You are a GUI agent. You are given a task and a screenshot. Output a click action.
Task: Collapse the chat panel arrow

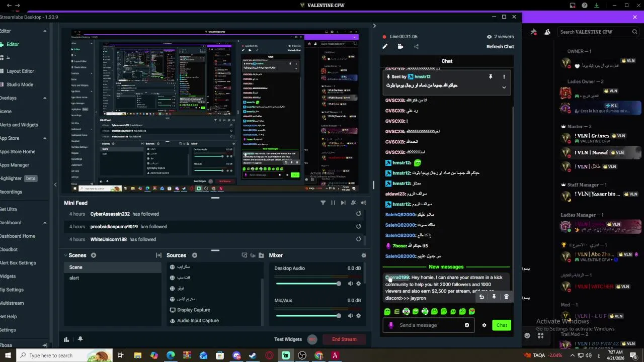(374, 26)
